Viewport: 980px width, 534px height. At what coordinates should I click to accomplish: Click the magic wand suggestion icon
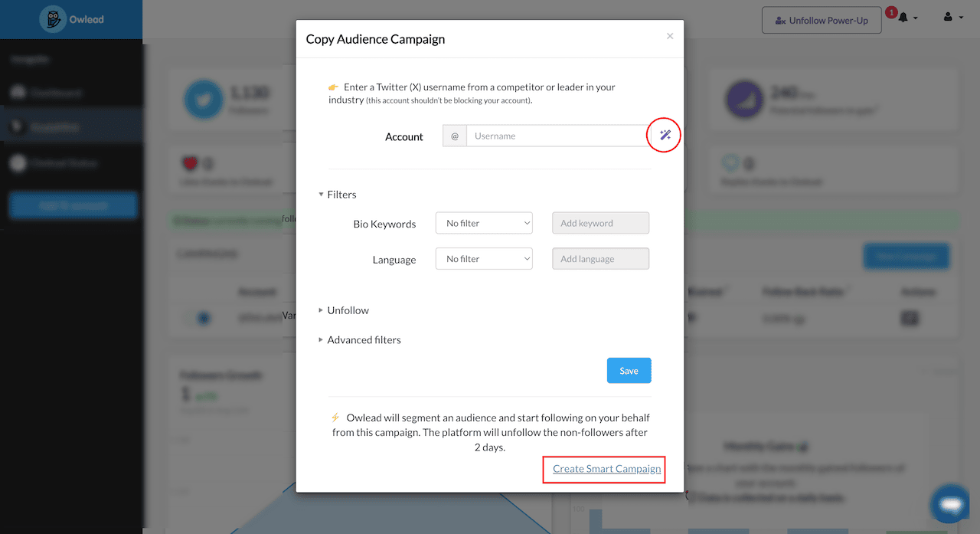tap(665, 136)
